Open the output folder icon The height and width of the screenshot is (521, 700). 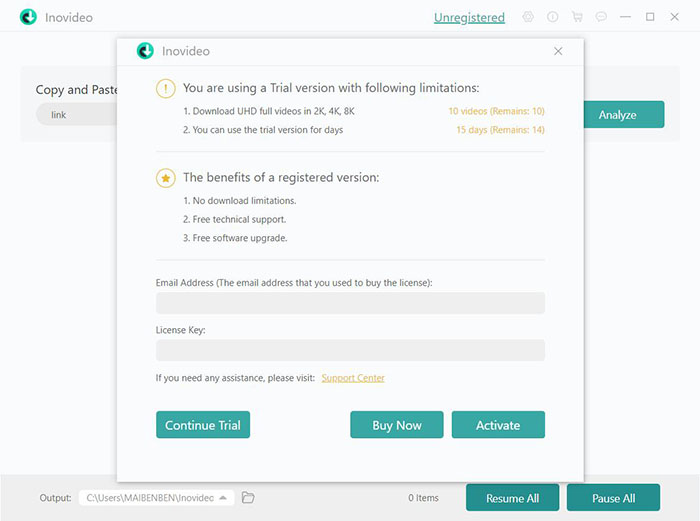(x=248, y=497)
